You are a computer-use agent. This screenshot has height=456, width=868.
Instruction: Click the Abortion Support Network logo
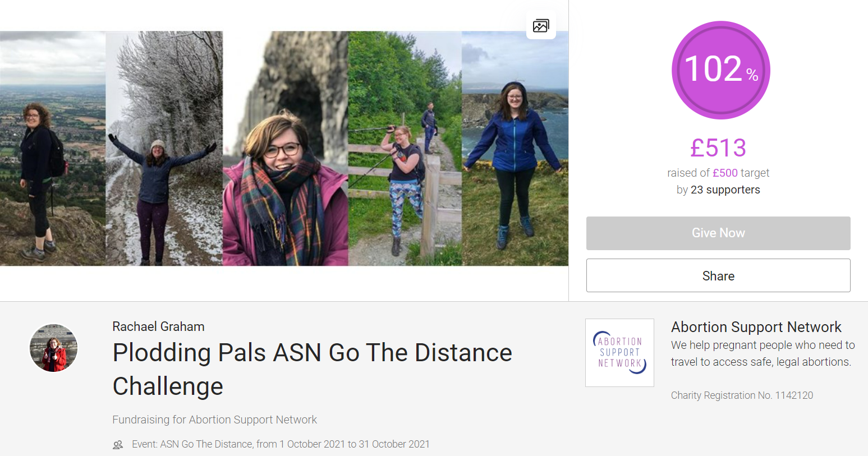pos(619,353)
